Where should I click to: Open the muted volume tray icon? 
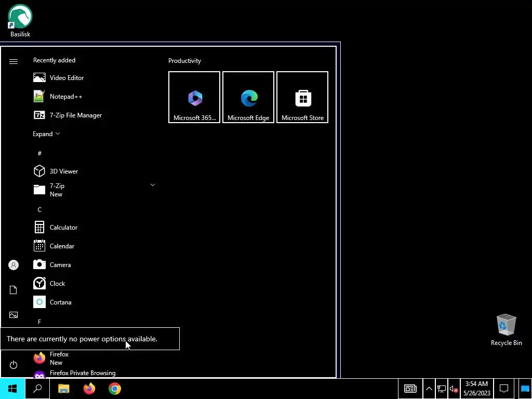454,389
